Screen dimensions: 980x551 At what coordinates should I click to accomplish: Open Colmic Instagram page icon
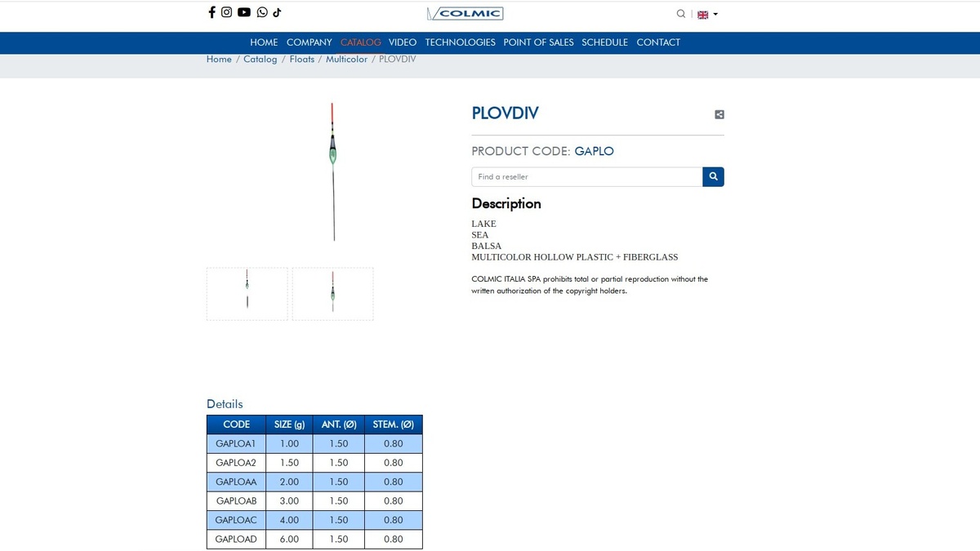point(227,12)
